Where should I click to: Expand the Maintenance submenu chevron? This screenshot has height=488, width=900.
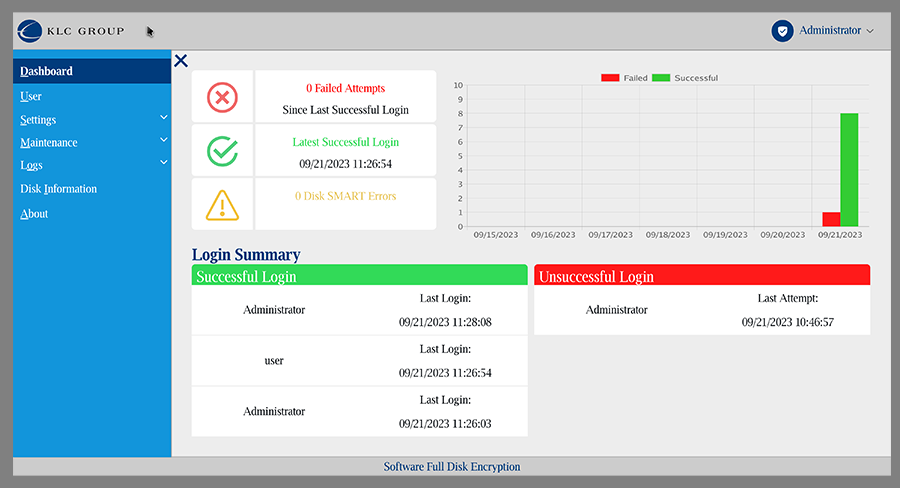(164, 141)
